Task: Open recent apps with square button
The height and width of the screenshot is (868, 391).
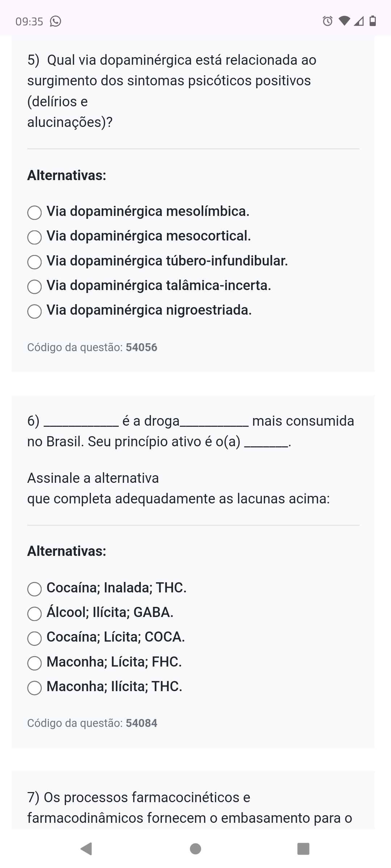Action: pyautogui.click(x=303, y=848)
